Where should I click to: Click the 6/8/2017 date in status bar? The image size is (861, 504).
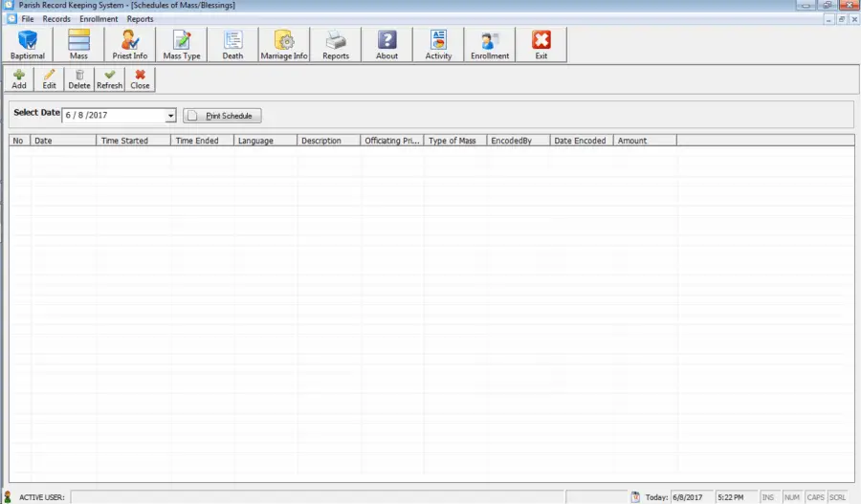692,497
